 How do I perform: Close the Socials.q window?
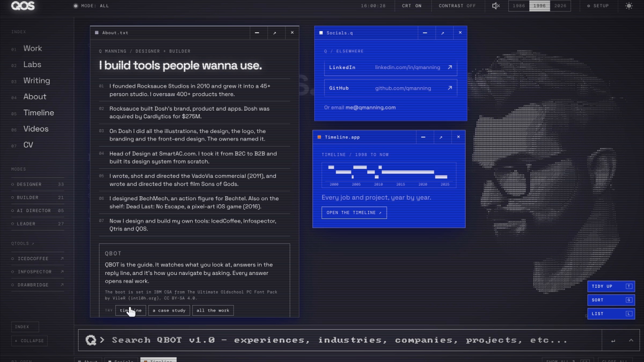coord(460,33)
